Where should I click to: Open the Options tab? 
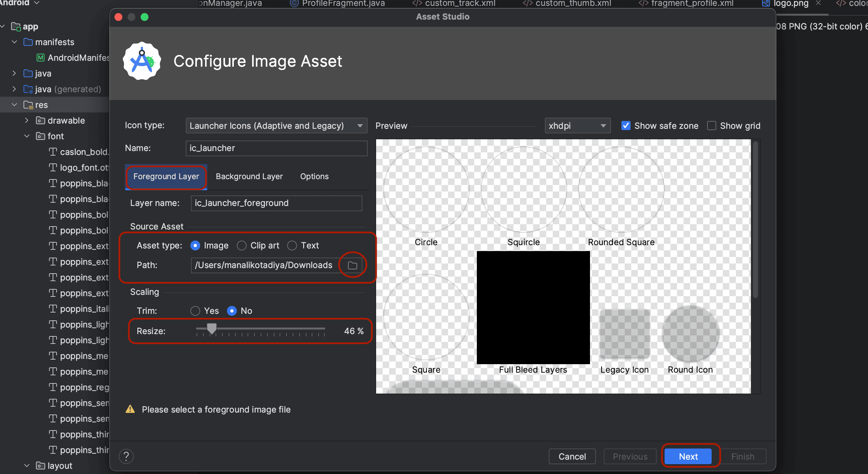[314, 177]
